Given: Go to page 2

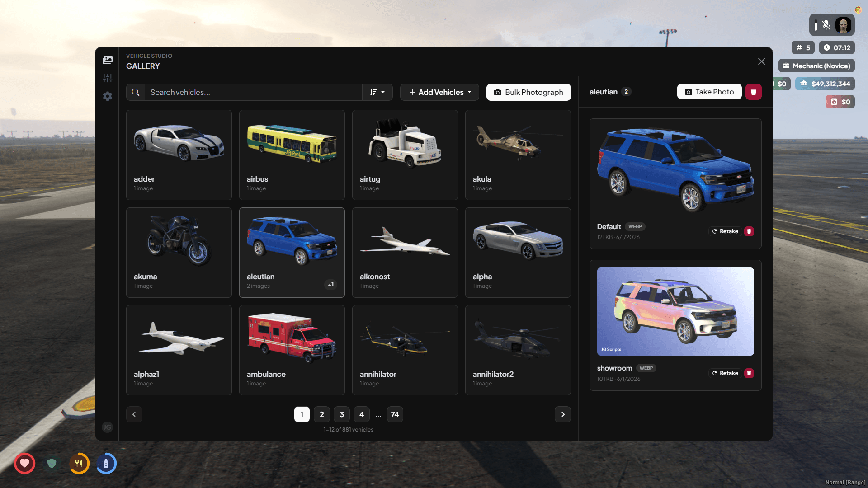Looking at the screenshot, I should [x=322, y=414].
